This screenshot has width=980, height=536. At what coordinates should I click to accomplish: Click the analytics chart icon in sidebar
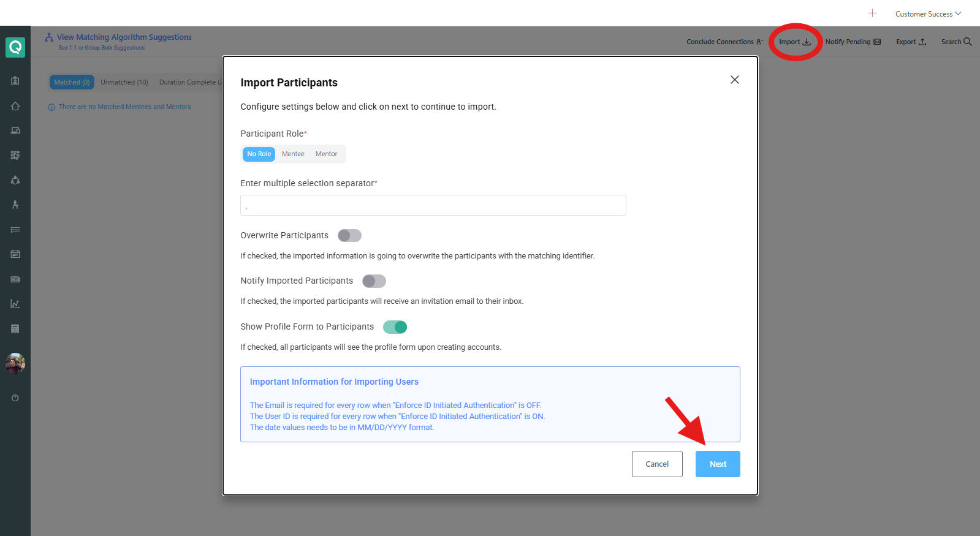15,304
